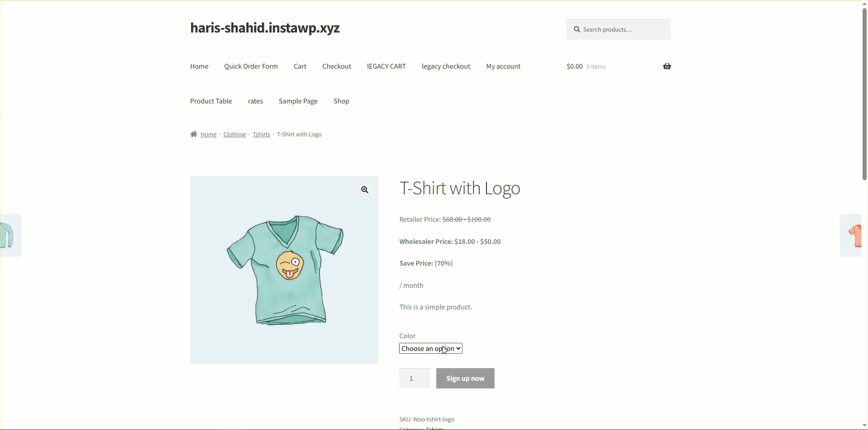This screenshot has height=430, width=868.
Task: Click the Clothing breadcrumb link
Action: 235,134
